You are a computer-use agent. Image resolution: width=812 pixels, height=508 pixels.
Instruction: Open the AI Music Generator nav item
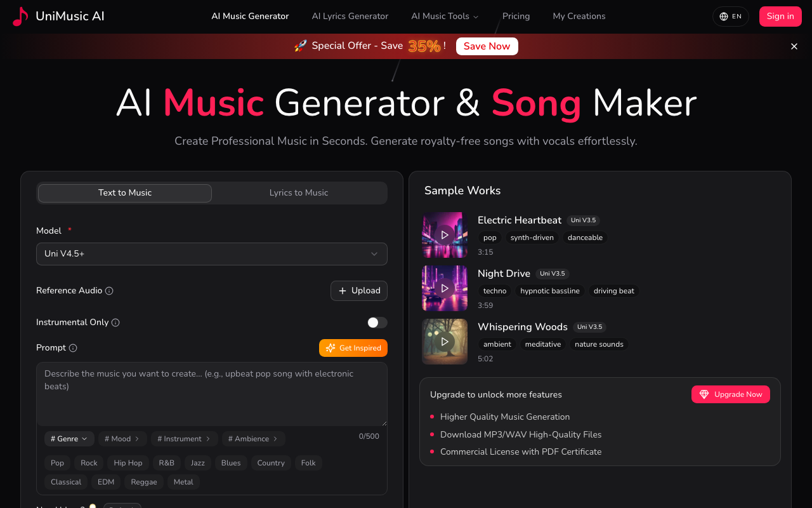(x=250, y=17)
